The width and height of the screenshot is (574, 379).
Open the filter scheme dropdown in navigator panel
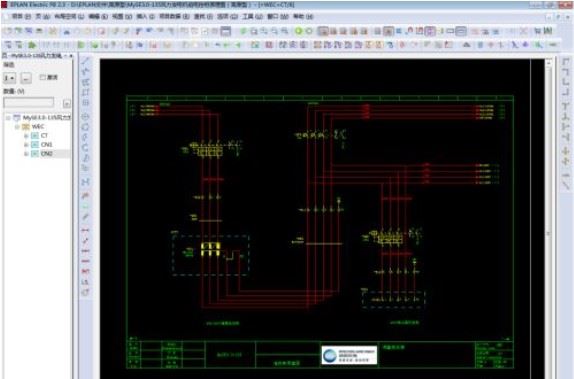(10, 78)
